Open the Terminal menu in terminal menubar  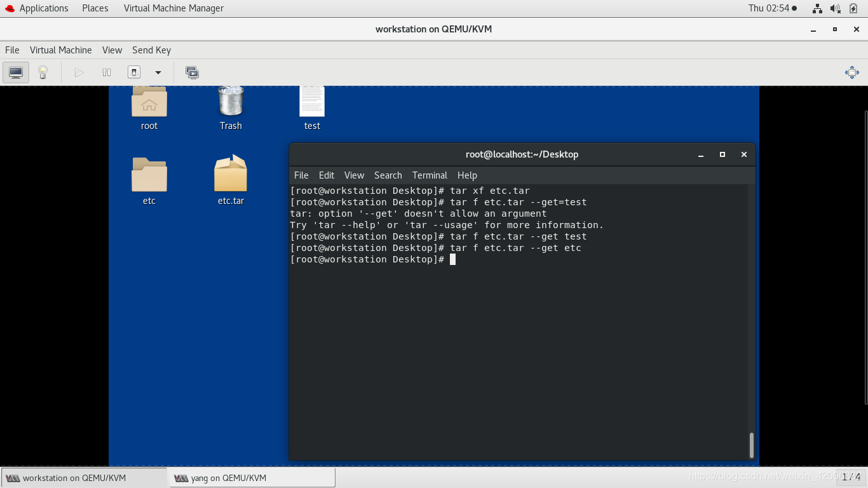pos(430,175)
